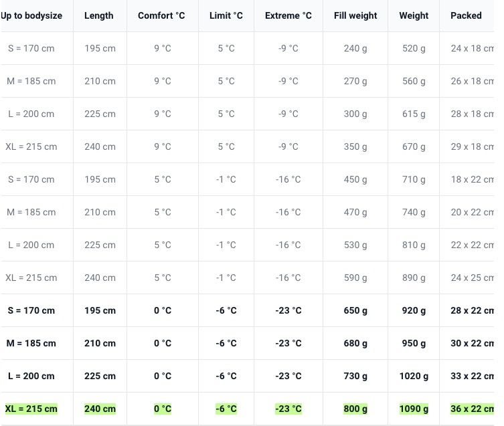Select the "Comfort °C" column header
The height and width of the screenshot is (426, 504).
pos(162,15)
